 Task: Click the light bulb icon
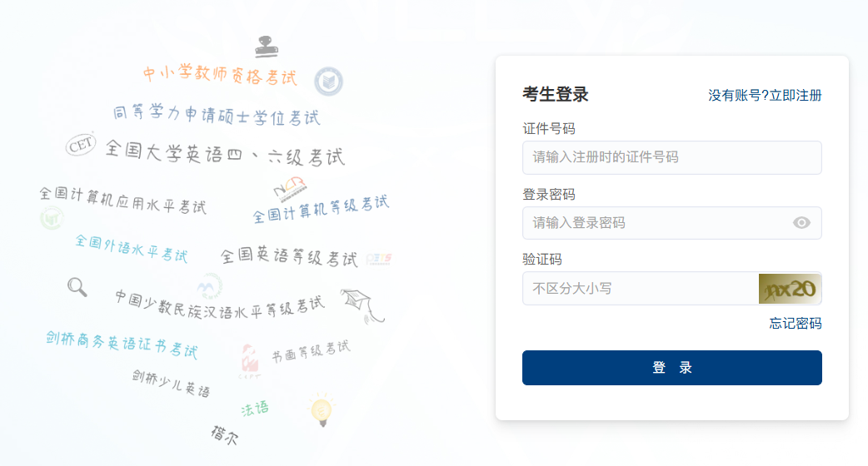[321, 409]
